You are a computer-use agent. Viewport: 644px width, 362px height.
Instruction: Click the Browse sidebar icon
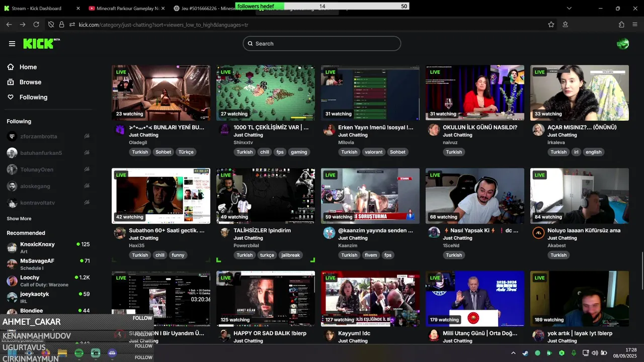click(x=11, y=82)
